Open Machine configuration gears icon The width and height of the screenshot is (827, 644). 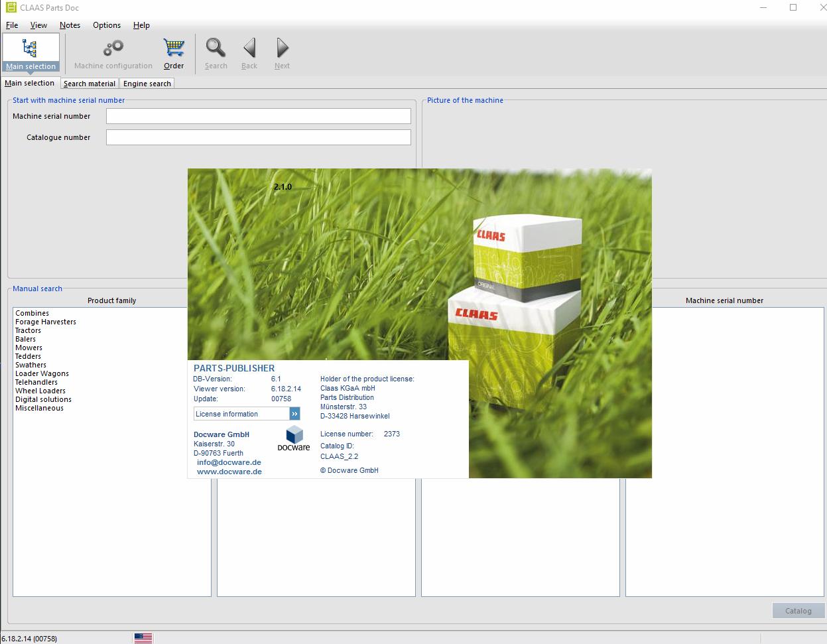(x=113, y=48)
